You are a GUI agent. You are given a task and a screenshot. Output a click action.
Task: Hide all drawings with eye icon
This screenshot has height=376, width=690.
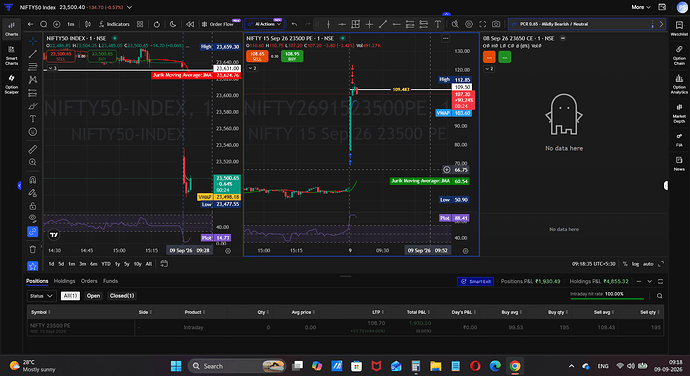[33, 218]
